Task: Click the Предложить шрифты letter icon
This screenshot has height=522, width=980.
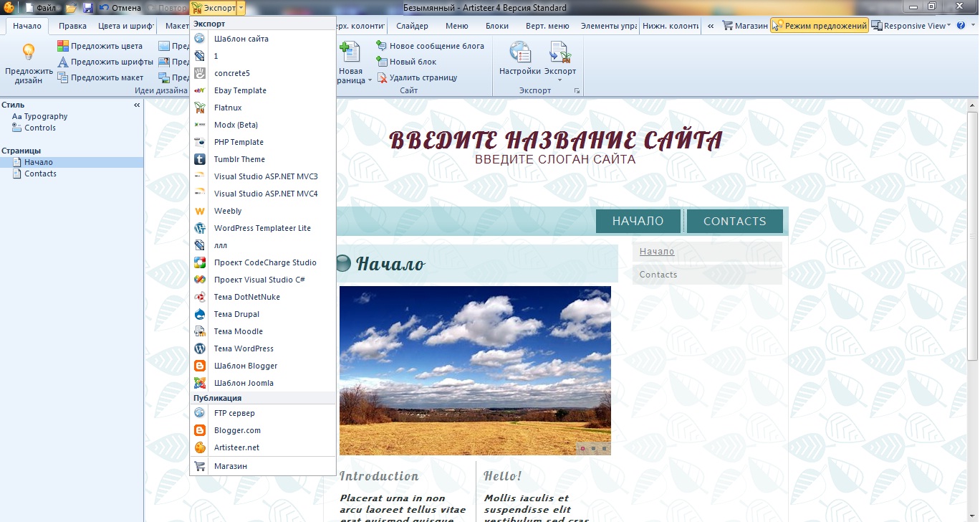Action: 63,62
